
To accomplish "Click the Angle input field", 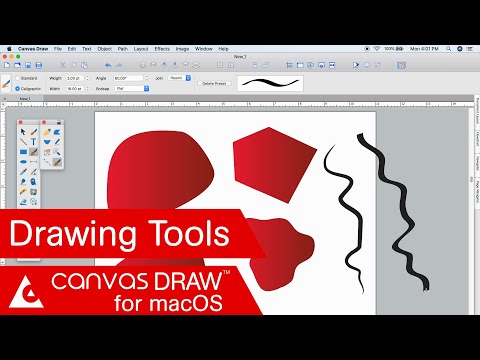I will [128, 78].
